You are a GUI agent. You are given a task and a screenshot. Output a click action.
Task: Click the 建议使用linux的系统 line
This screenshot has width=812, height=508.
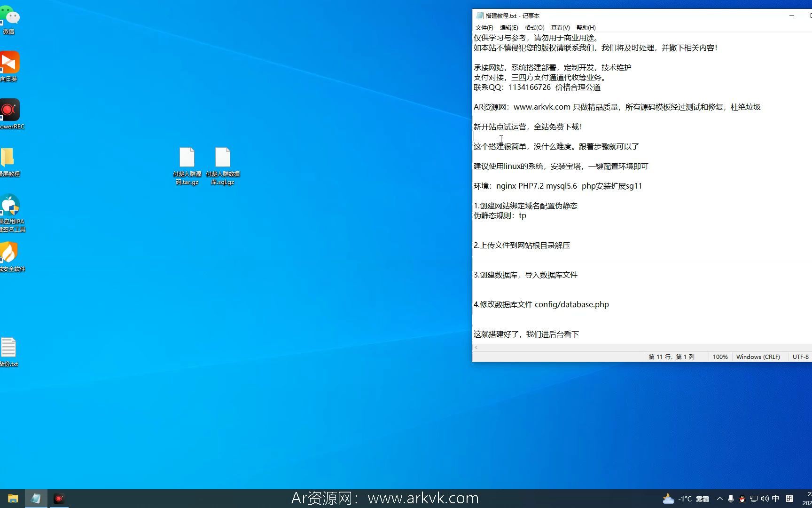561,167
